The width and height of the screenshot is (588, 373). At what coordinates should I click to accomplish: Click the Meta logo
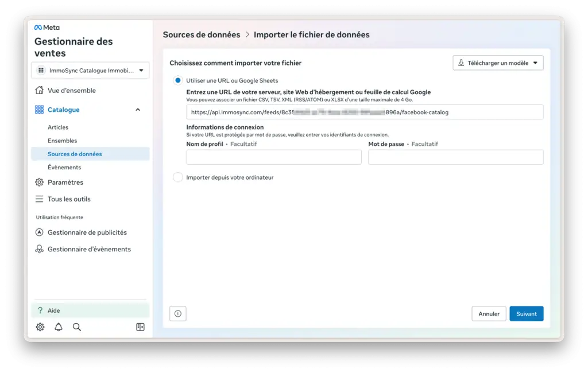[x=47, y=28]
